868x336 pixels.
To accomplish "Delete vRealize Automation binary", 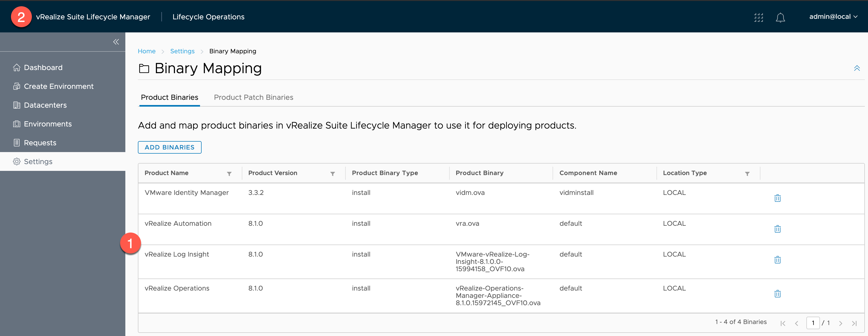I will (777, 229).
